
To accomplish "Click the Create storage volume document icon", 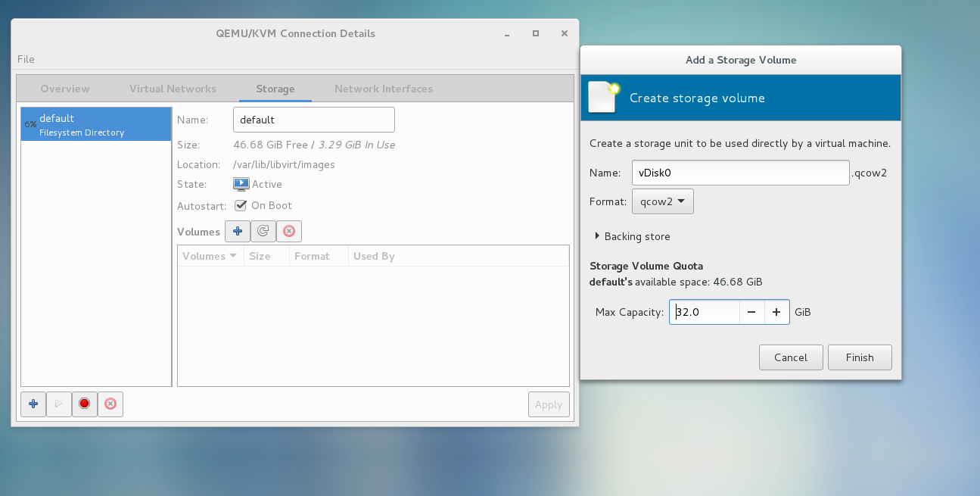I will [x=605, y=97].
